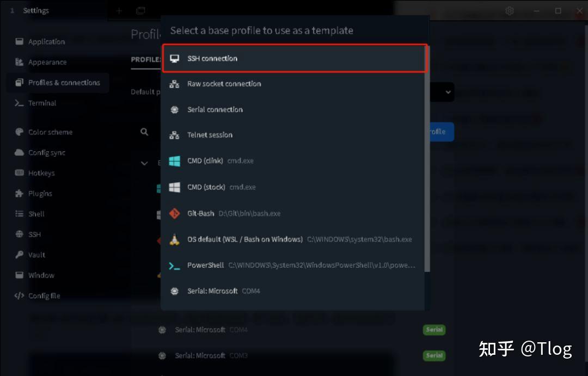
Task: Click the Hotkeys keyboard icon
Action: pos(19,173)
